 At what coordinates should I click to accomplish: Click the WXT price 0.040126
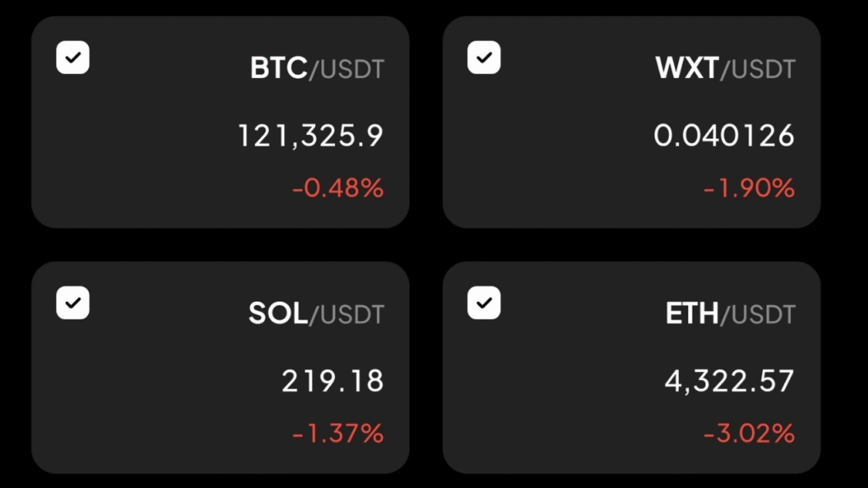click(x=724, y=136)
